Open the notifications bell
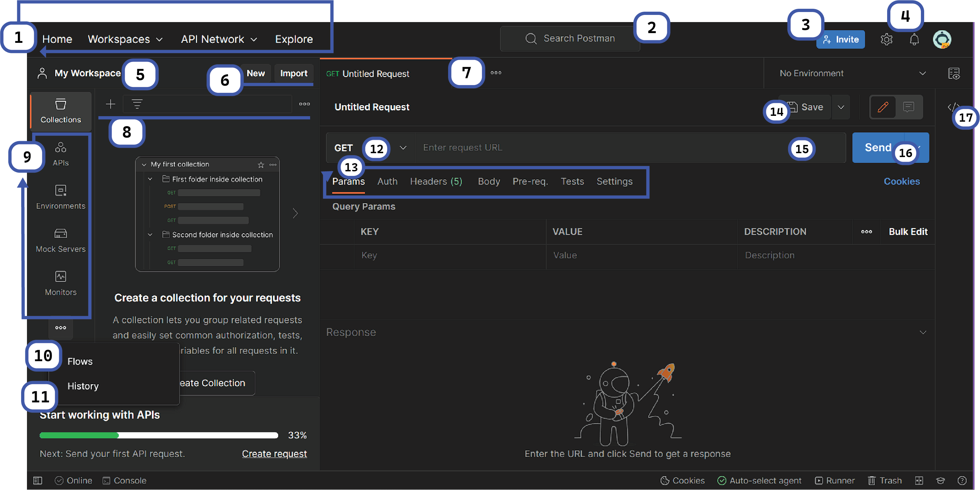 coord(914,39)
